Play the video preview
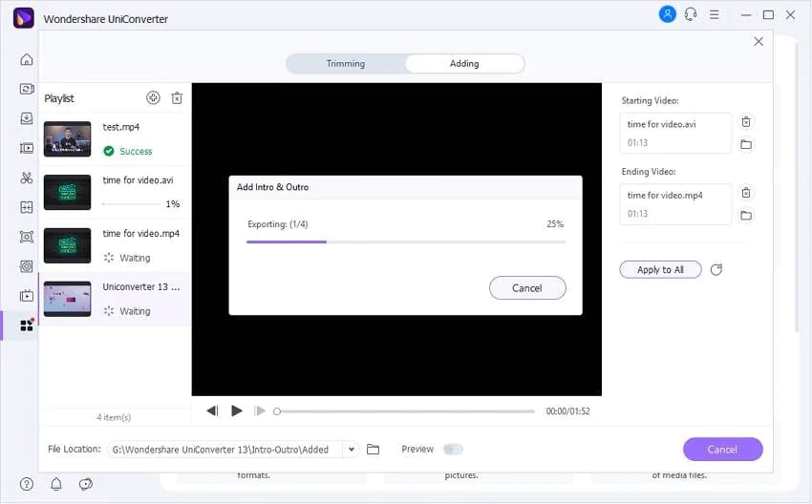The image size is (812, 504). pos(237,410)
